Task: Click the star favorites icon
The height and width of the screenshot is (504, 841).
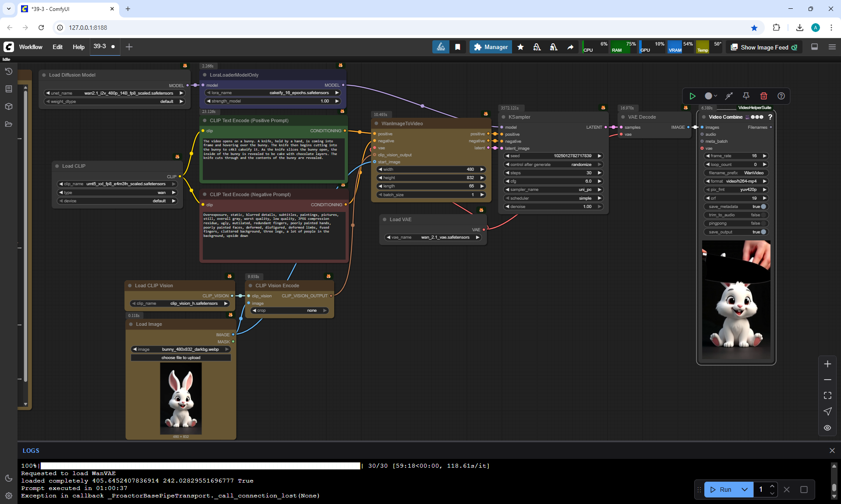Action: coord(520,47)
